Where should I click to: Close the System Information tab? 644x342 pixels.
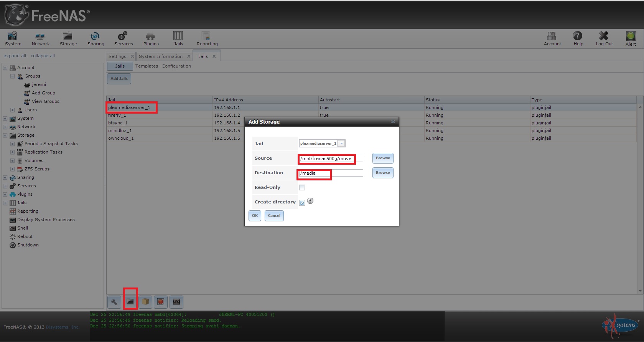[189, 56]
